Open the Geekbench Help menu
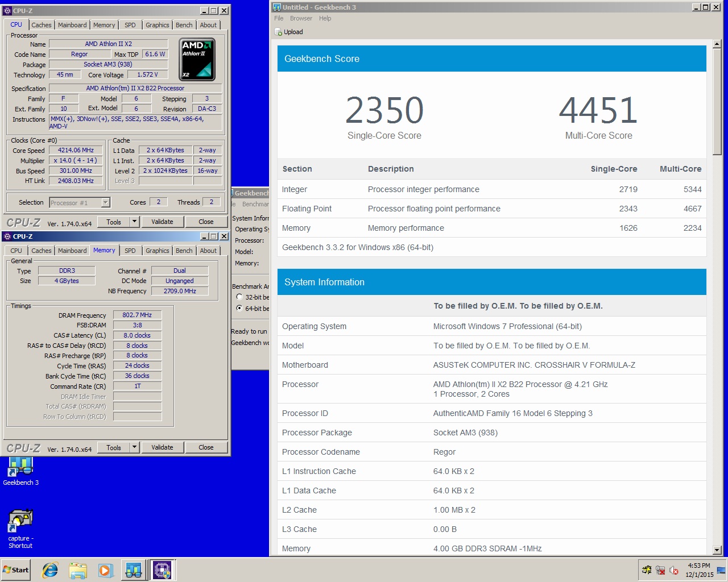 325,18
